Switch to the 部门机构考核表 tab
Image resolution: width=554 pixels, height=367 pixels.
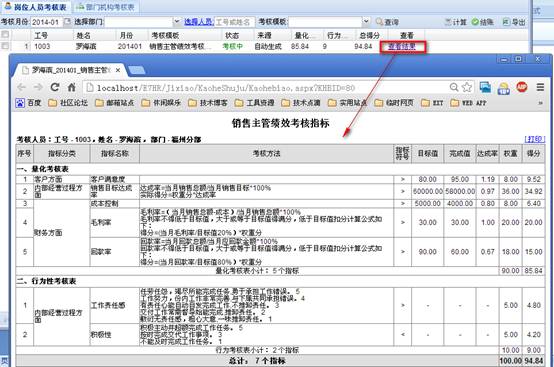105,7
